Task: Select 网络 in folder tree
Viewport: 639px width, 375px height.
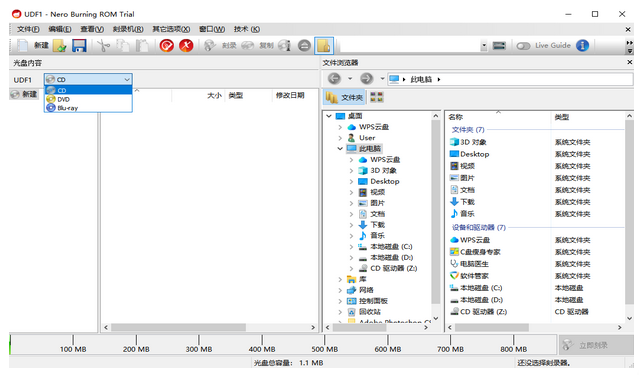Action: tap(366, 290)
